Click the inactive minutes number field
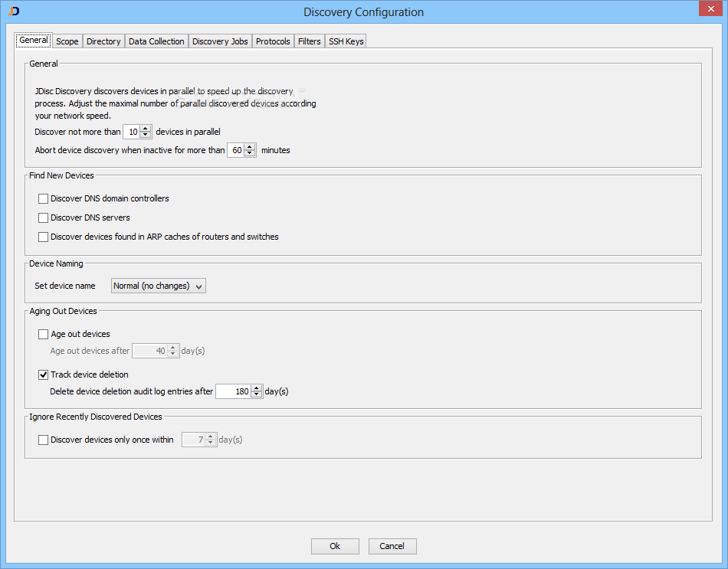This screenshot has height=569, width=728. tap(236, 150)
